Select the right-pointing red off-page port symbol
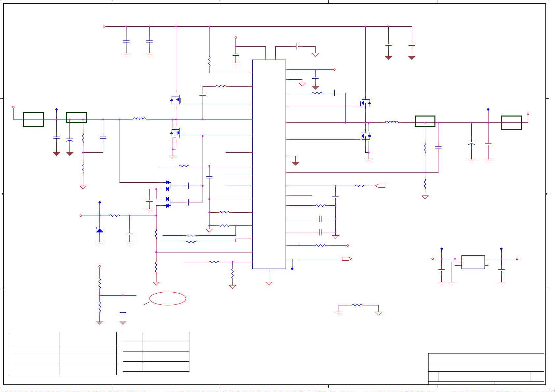555x392 pixels. (x=347, y=259)
